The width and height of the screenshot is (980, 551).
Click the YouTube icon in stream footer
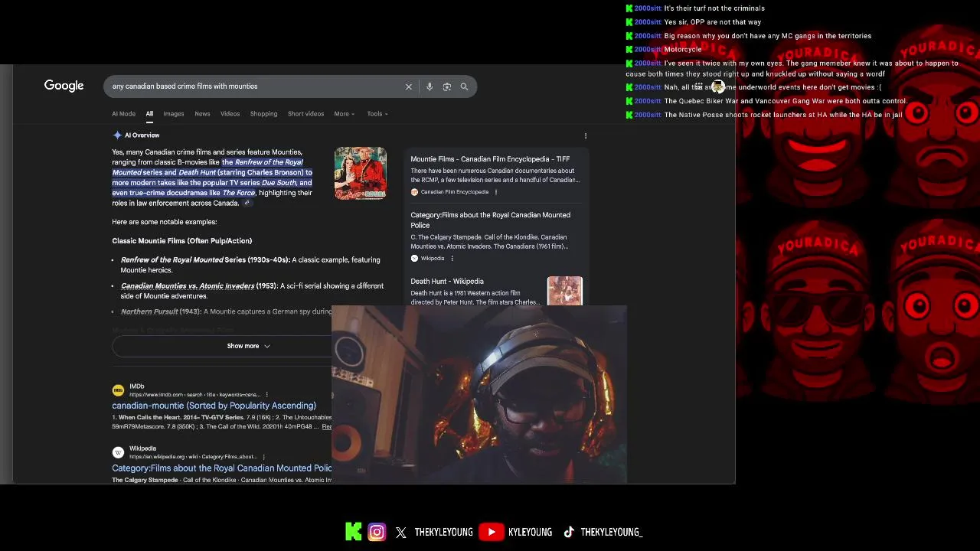tap(491, 532)
